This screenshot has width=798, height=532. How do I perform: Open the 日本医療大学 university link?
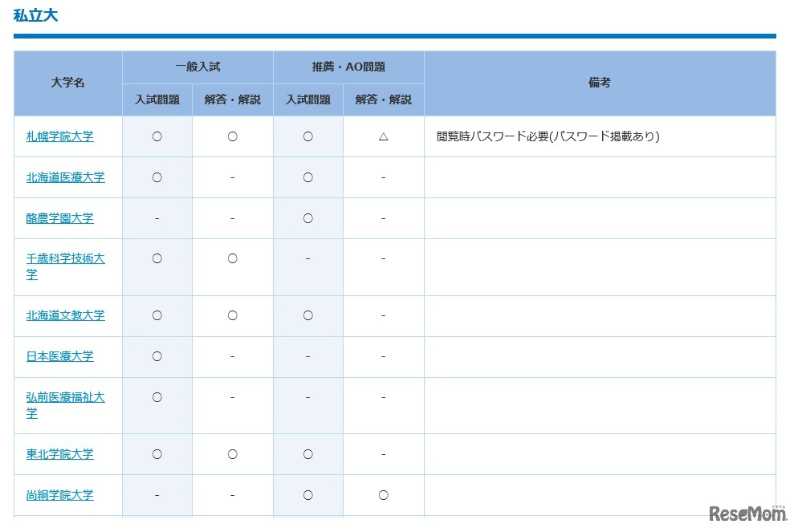60,356
